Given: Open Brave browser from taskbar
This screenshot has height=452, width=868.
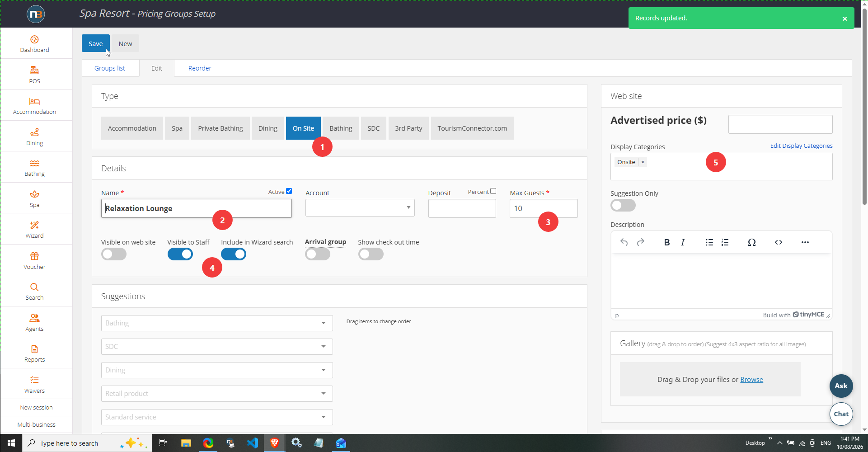Looking at the screenshot, I should pos(274,443).
